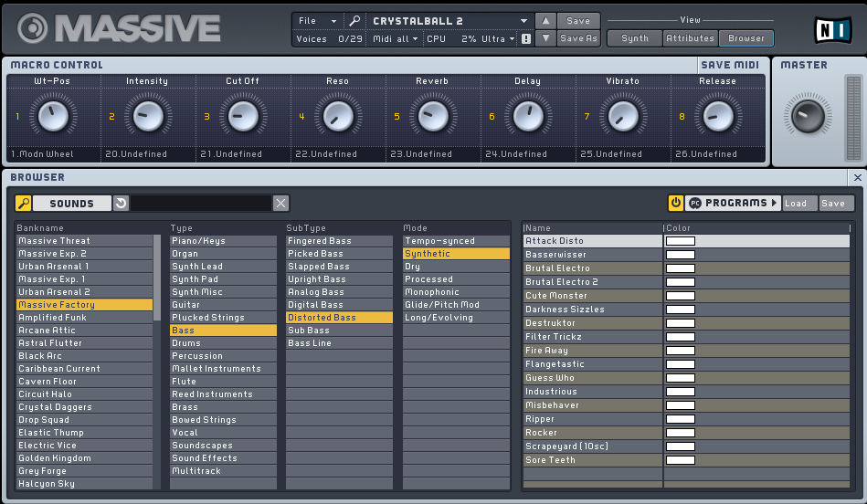867x504 pixels.
Task: Click the Native Instruments NI logo
Action: (832, 29)
